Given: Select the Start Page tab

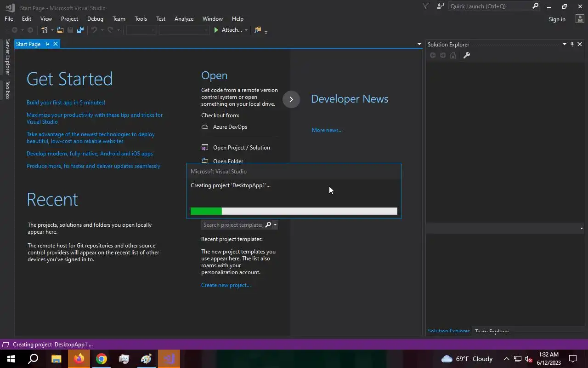Looking at the screenshot, I should 28,44.
